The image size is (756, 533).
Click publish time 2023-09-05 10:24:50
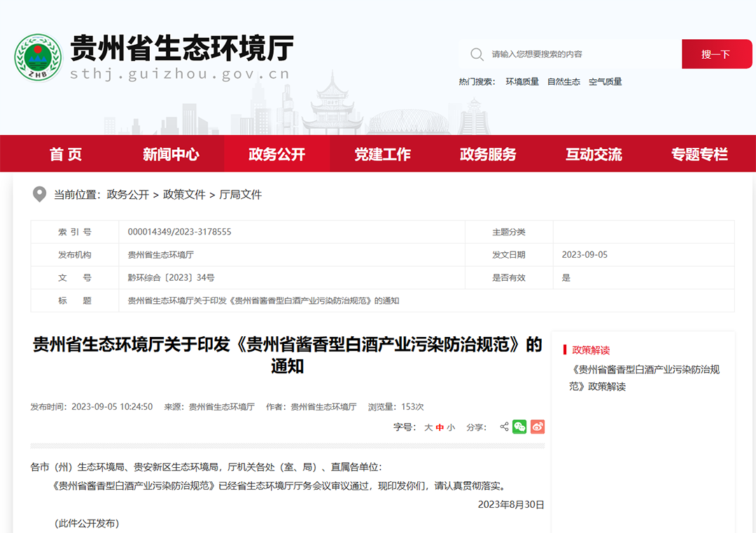[x=112, y=407]
